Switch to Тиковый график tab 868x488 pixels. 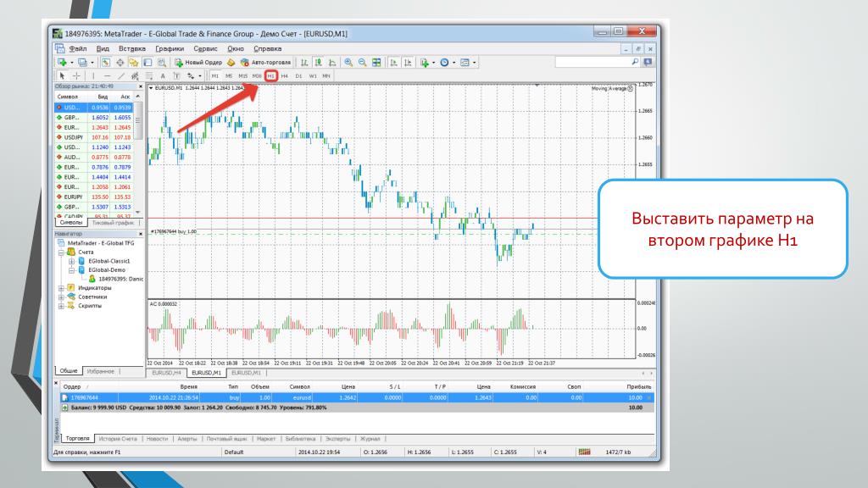pyautogui.click(x=113, y=223)
